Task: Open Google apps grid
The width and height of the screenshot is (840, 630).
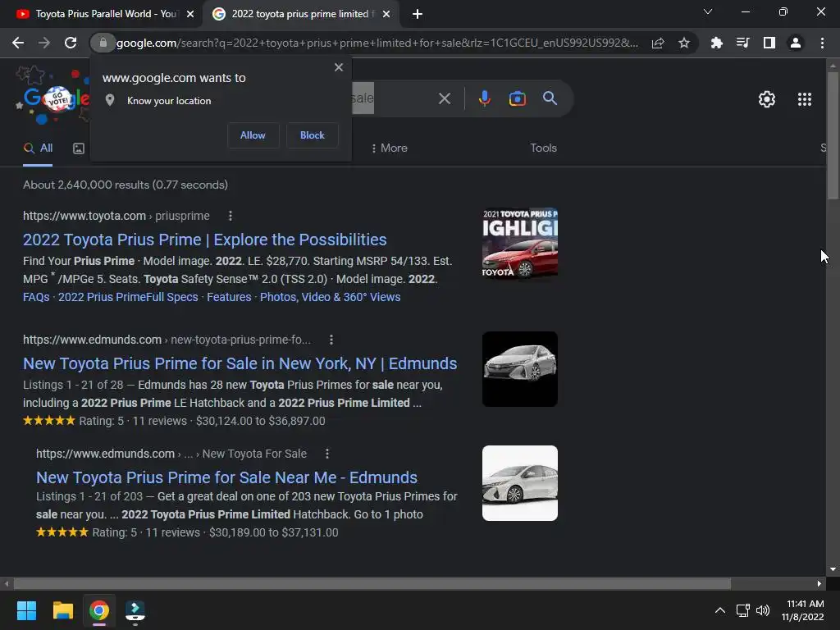Action: pos(805,99)
